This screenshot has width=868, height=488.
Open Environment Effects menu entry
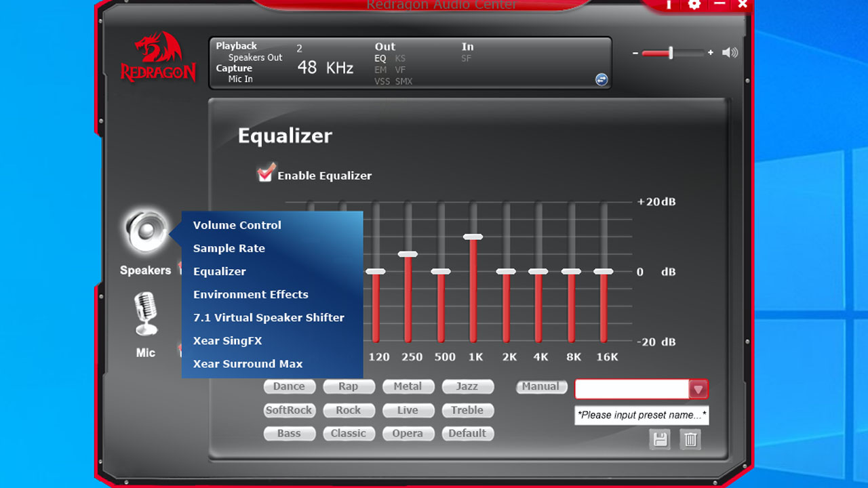(251, 294)
